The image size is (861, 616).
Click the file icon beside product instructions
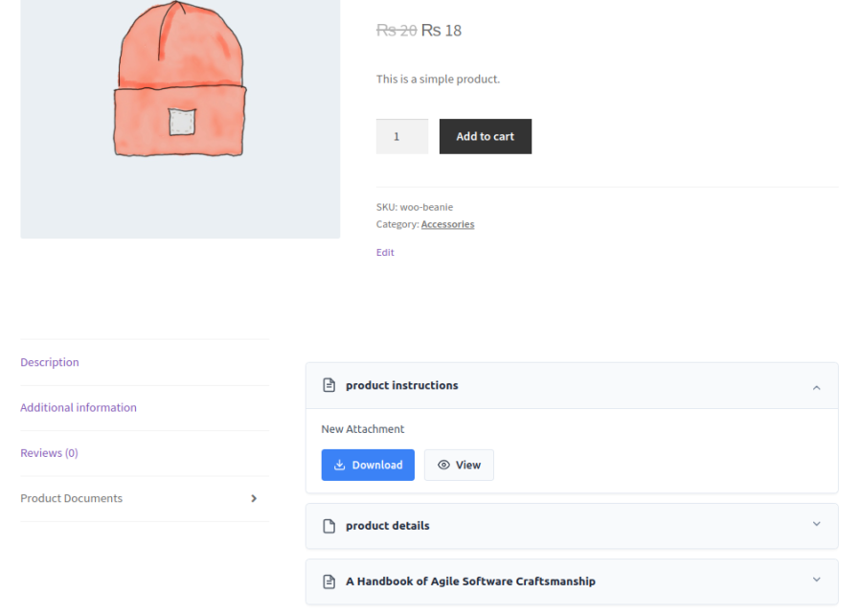pyautogui.click(x=329, y=386)
